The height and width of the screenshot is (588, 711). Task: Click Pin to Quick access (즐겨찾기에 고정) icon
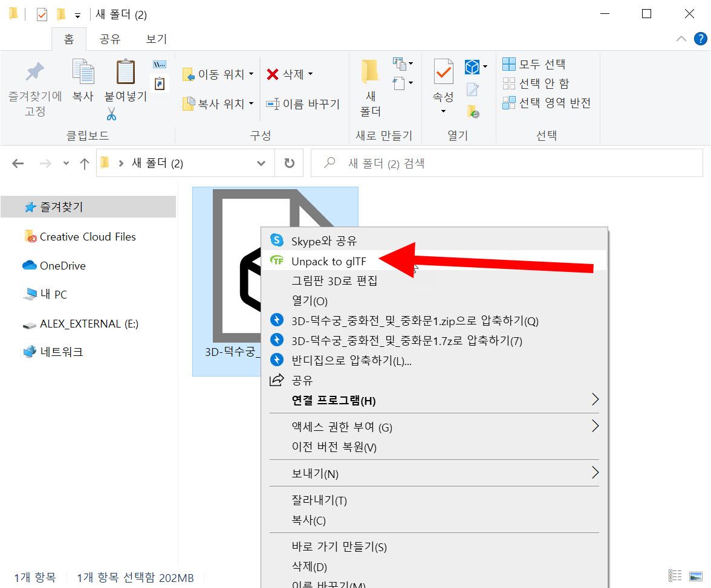coord(35,72)
